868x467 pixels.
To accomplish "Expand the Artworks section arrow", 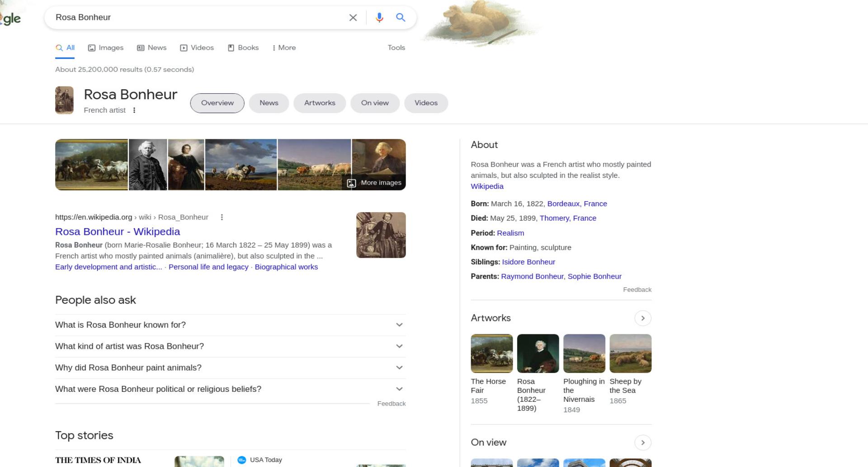I will 643,318.
